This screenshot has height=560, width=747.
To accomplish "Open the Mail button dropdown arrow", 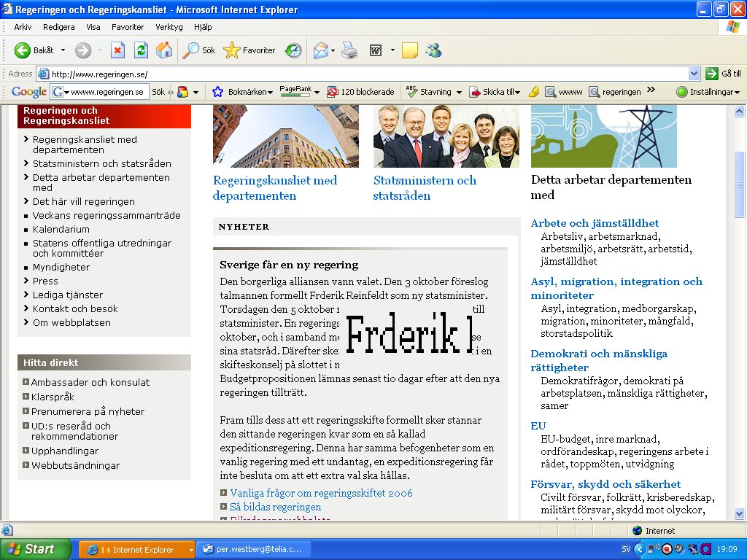I will tap(333, 50).
